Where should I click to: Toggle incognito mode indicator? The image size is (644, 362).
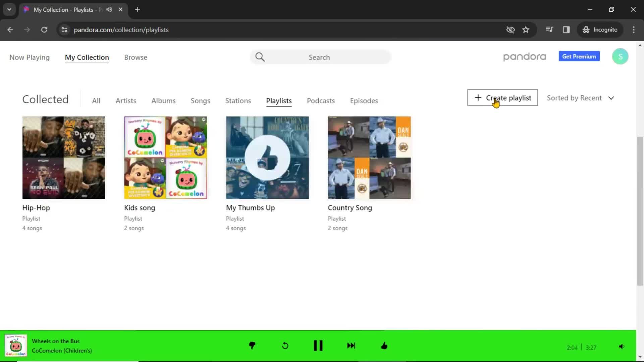click(x=600, y=29)
